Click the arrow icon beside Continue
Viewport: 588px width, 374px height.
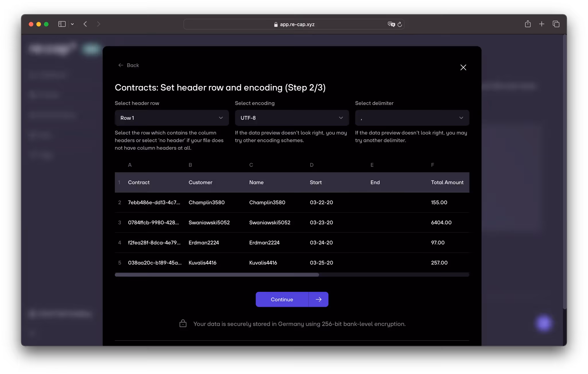318,299
